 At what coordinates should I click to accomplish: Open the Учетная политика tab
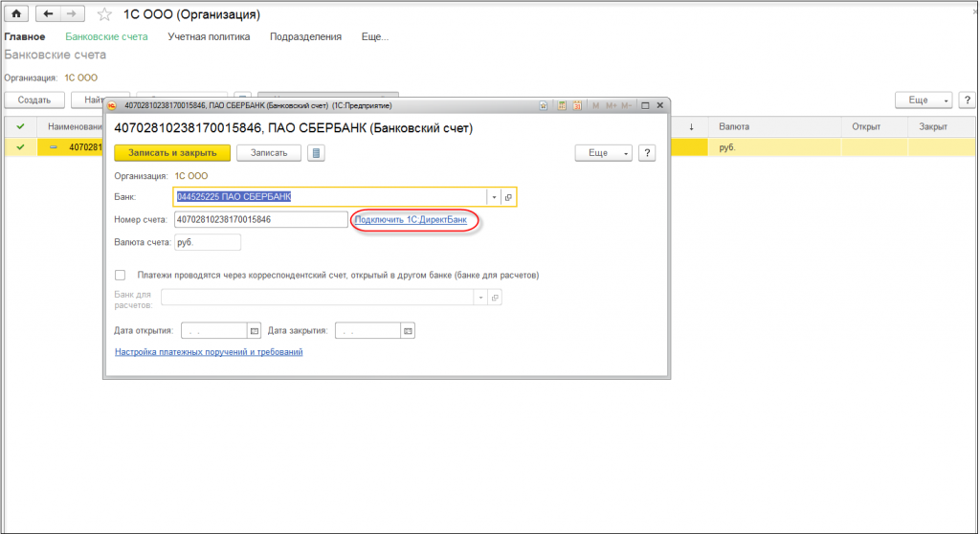[x=209, y=37]
